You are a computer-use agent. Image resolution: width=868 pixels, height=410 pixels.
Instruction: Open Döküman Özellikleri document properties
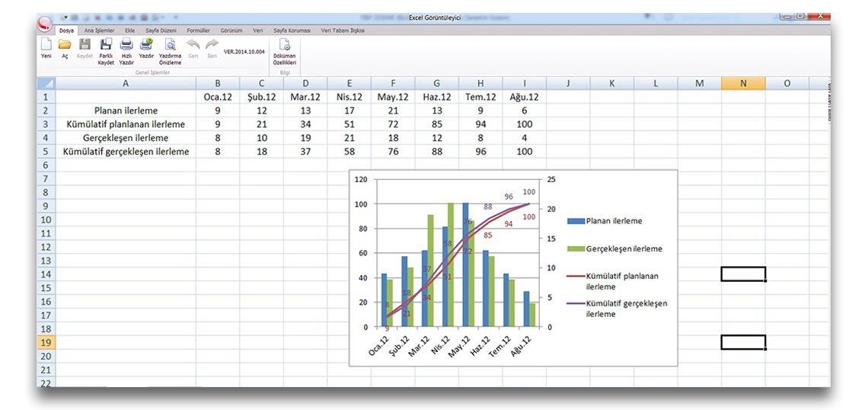point(284,46)
